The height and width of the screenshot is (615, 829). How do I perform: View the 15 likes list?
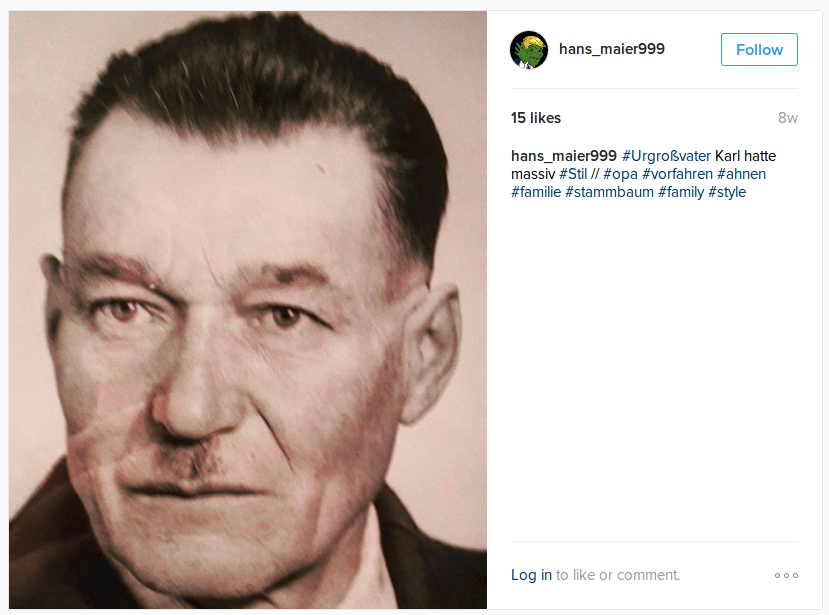click(x=536, y=118)
